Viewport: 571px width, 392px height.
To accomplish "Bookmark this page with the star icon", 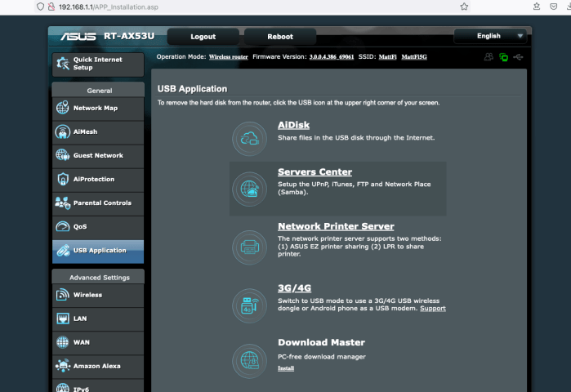I will (x=464, y=7).
